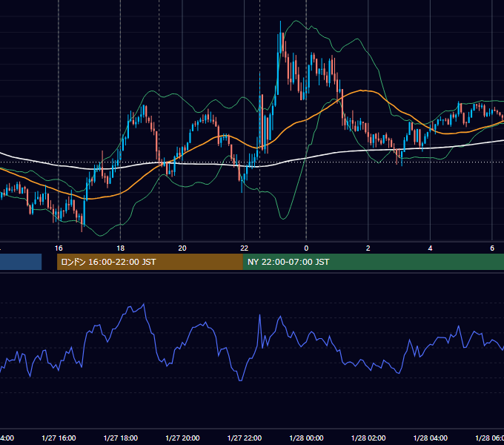Click the 20 hour label on chart axis

pos(182,248)
